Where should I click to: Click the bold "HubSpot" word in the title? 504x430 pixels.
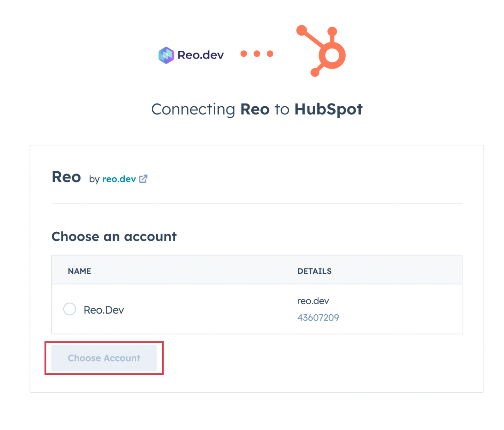pos(328,109)
